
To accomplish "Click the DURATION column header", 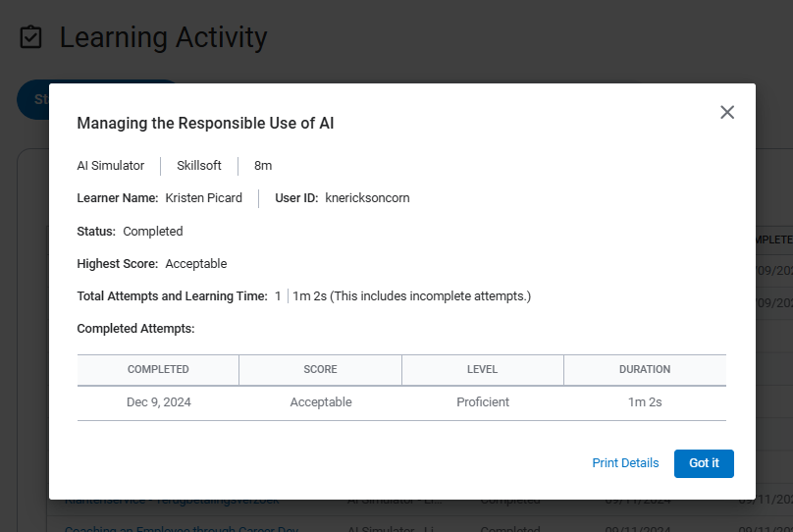I will [645, 370].
